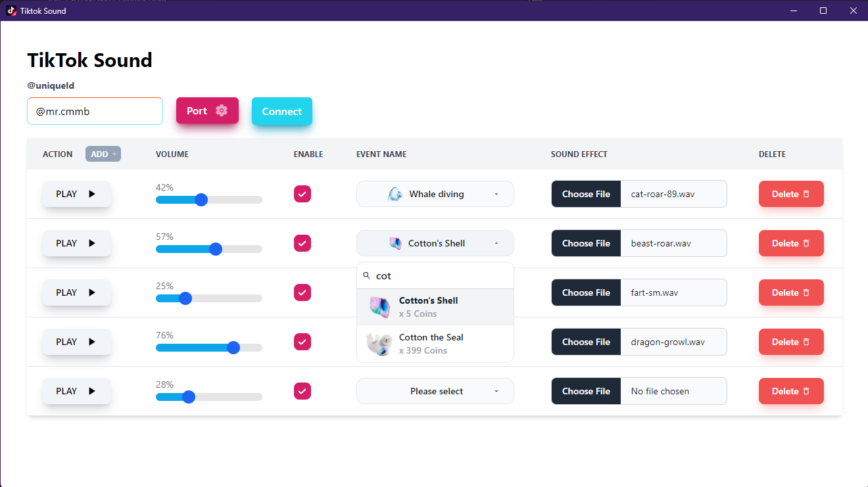This screenshot has width=868, height=487.
Task: Delete the No file chosen row
Action: [x=791, y=391]
